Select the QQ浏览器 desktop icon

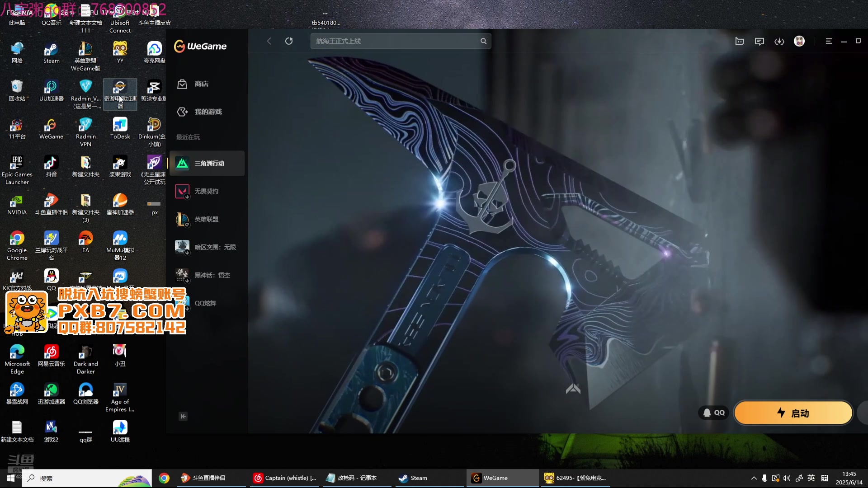pos(85,394)
